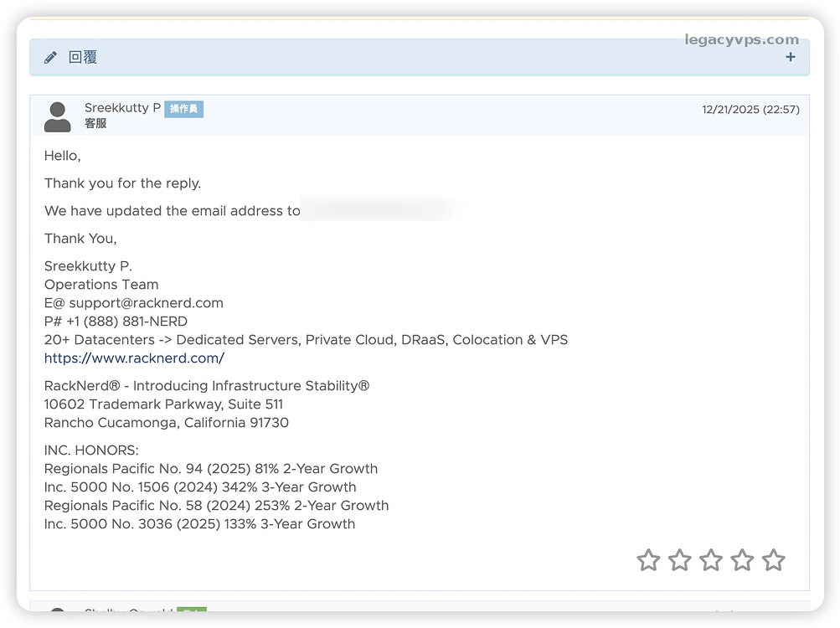Click the blurred updated email address

[x=377, y=210]
